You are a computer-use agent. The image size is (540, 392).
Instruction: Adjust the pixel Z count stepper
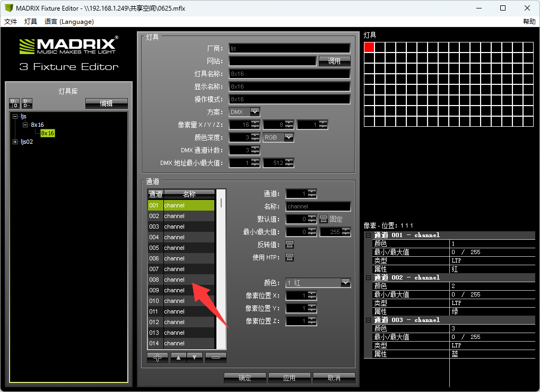point(323,124)
